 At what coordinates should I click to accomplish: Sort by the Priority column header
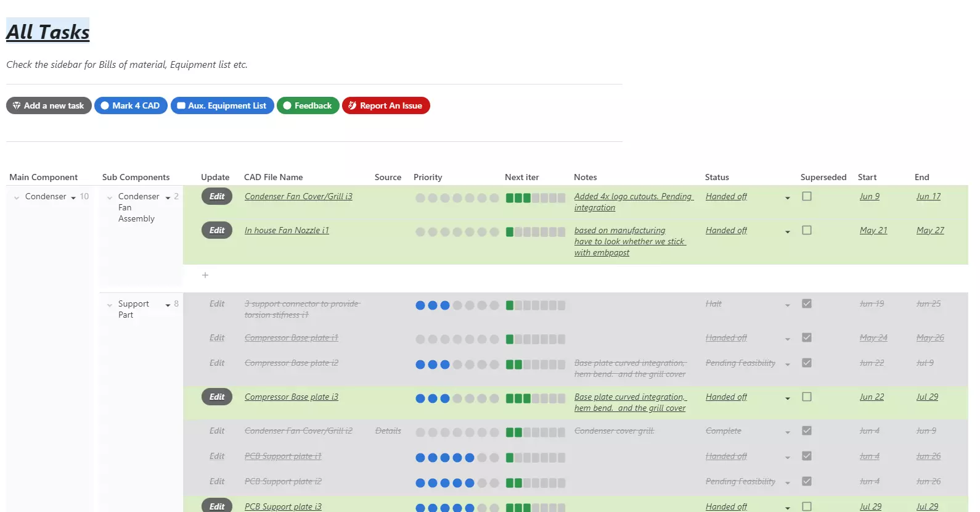coord(428,177)
